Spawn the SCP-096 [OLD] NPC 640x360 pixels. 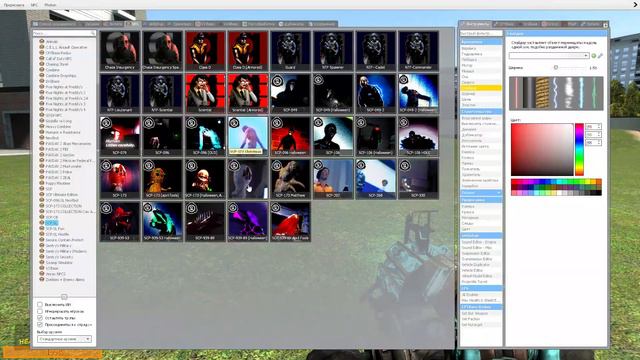[x=205, y=136]
